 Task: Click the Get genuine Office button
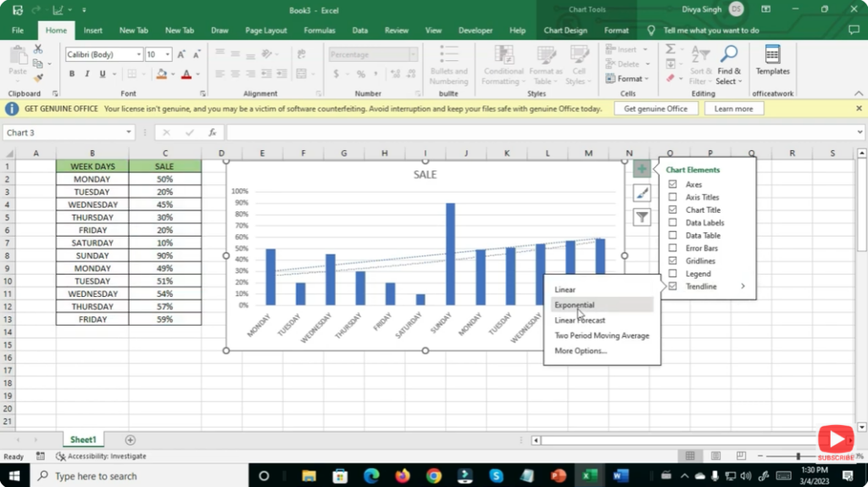(x=656, y=109)
